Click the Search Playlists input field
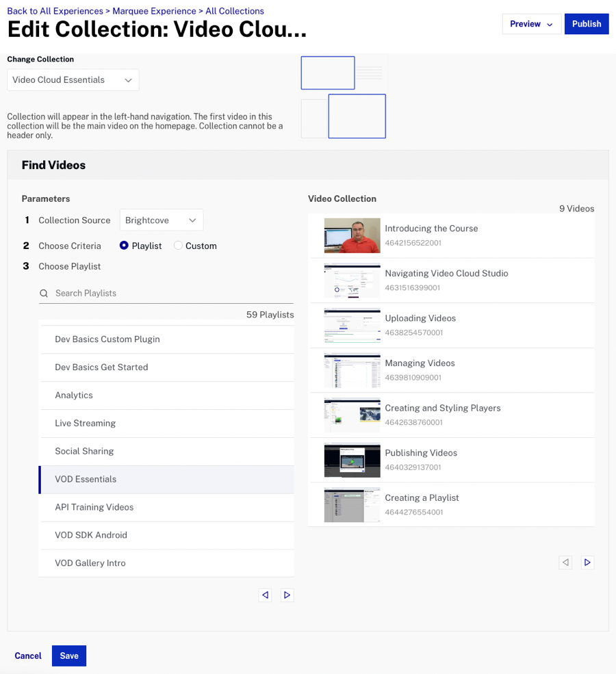The height and width of the screenshot is (674, 616). 166,293
